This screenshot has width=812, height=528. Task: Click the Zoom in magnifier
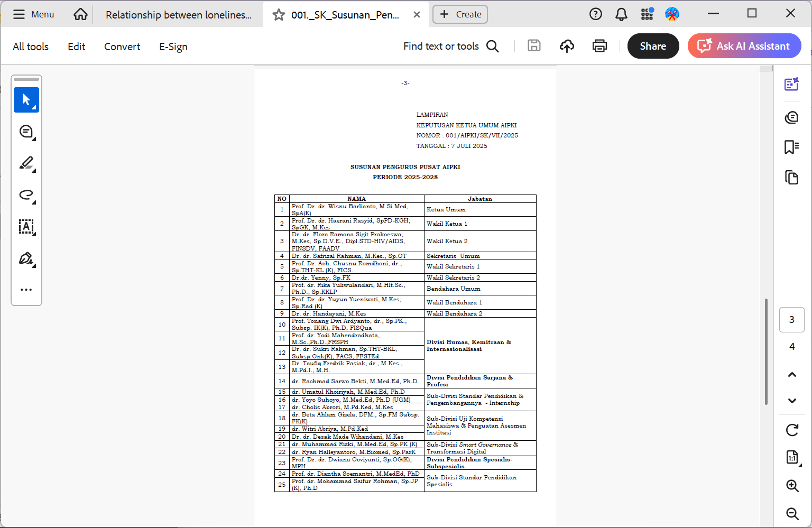(792, 486)
